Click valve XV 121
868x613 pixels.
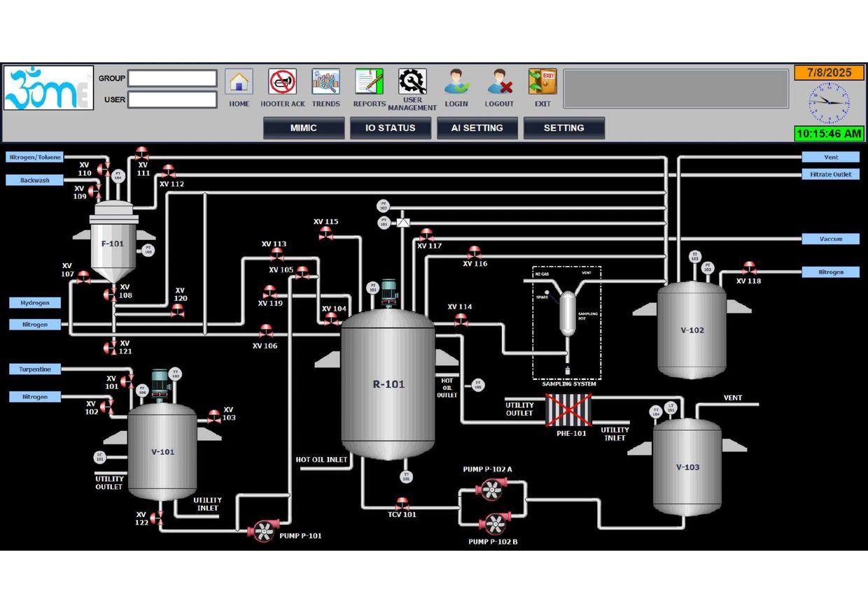click(x=110, y=346)
